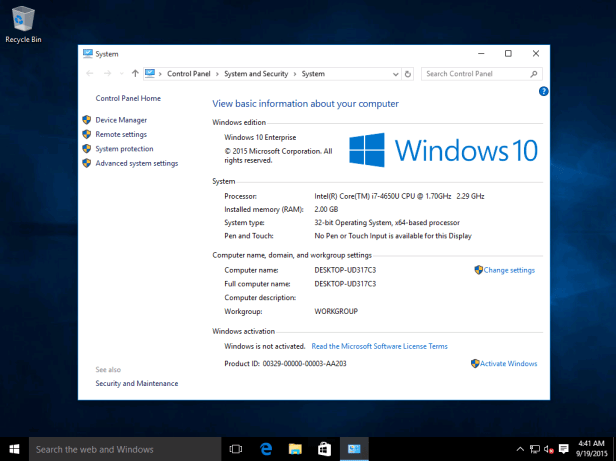Image resolution: width=616 pixels, height=461 pixels.
Task: Show hidden system tray icons
Action: point(520,449)
